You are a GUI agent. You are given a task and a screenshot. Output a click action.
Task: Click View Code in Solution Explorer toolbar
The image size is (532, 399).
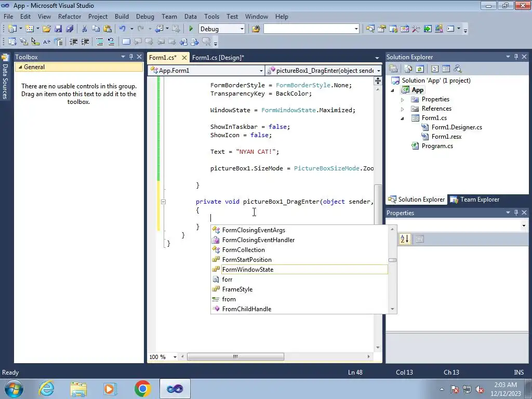tap(435, 69)
